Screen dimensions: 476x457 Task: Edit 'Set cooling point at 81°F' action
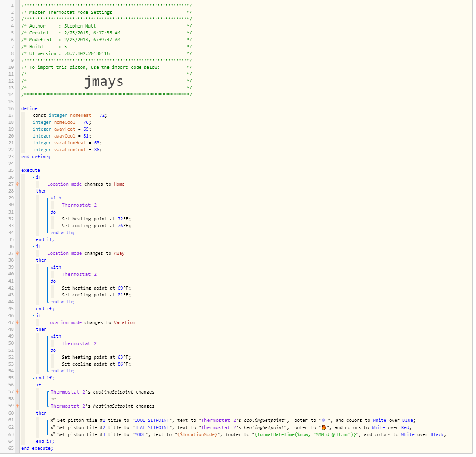(x=96, y=295)
